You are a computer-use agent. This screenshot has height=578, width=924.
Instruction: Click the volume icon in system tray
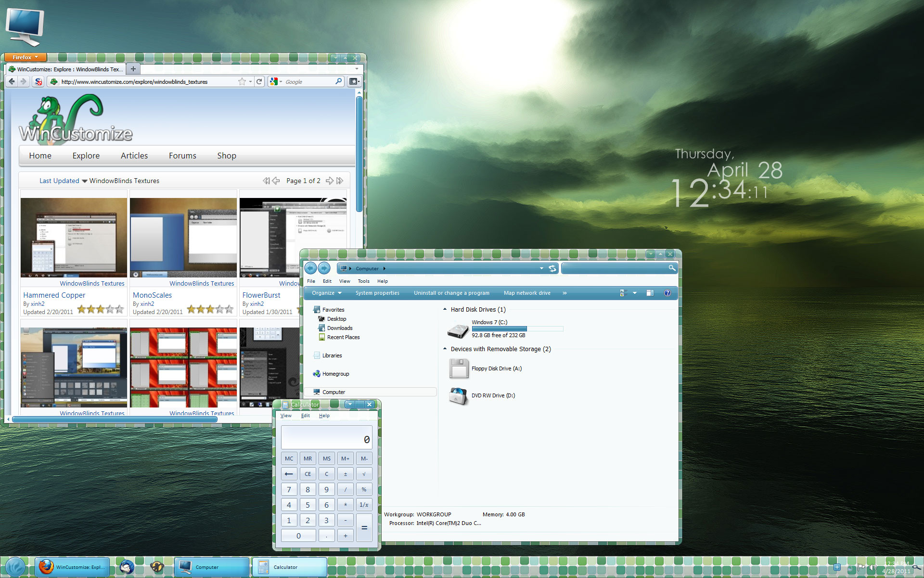coord(873,567)
